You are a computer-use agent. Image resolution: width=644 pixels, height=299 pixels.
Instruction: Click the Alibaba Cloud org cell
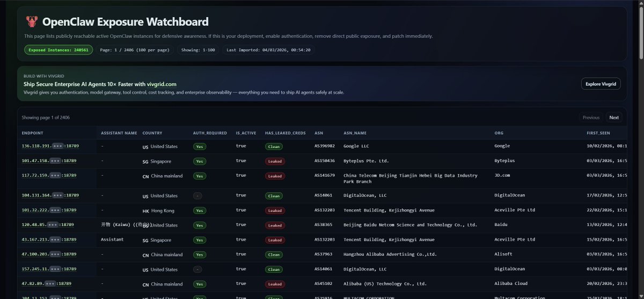(511, 283)
